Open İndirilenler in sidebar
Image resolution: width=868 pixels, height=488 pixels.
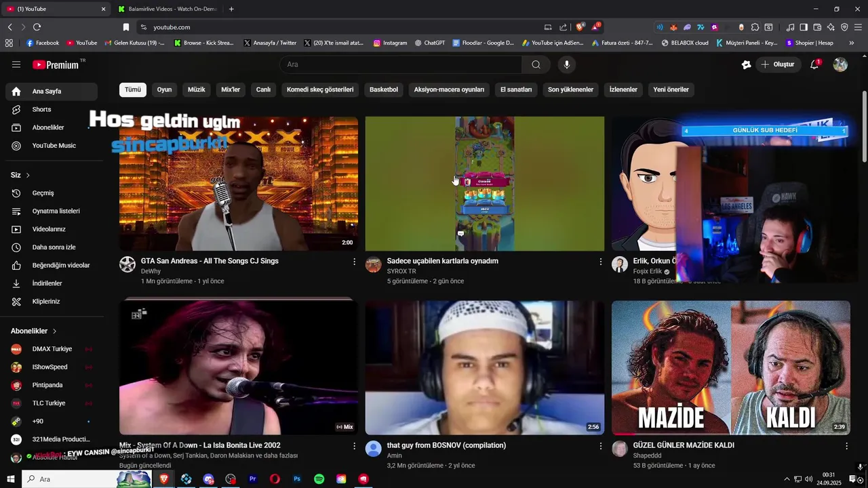[x=52, y=283]
